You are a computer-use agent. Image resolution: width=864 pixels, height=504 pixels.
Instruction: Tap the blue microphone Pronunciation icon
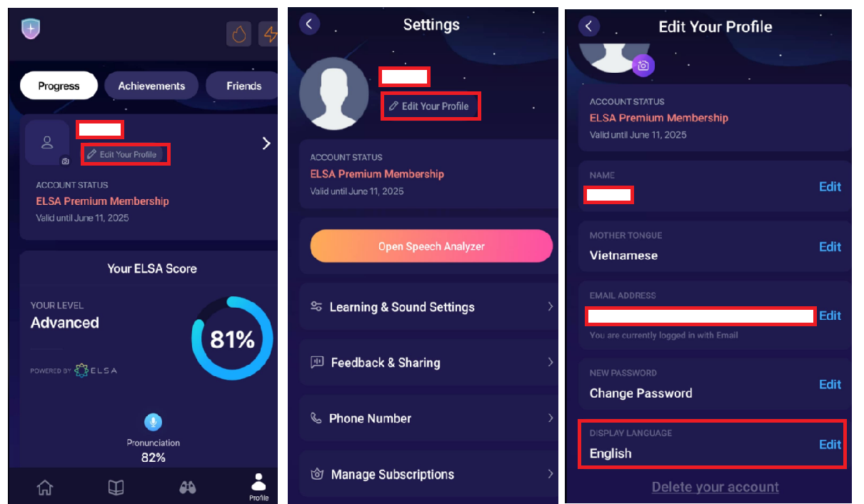click(153, 422)
